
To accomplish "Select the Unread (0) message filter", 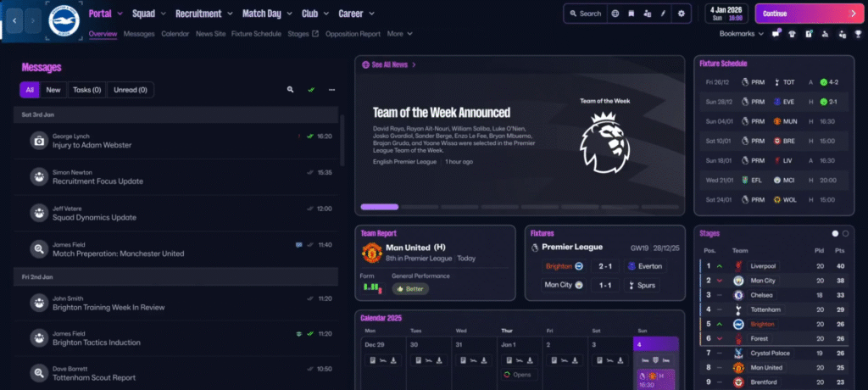I will click(131, 90).
